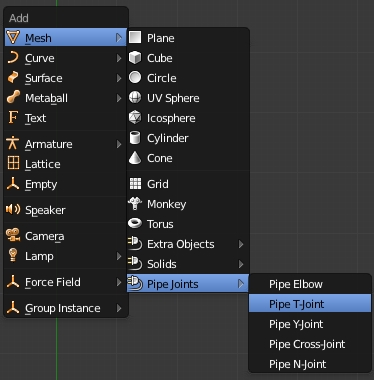
Task: Click the Force Field icon
Action: (x=13, y=281)
